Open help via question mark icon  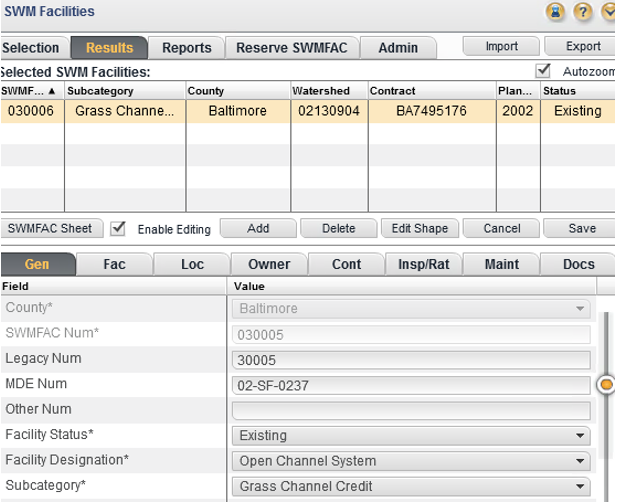[583, 12]
